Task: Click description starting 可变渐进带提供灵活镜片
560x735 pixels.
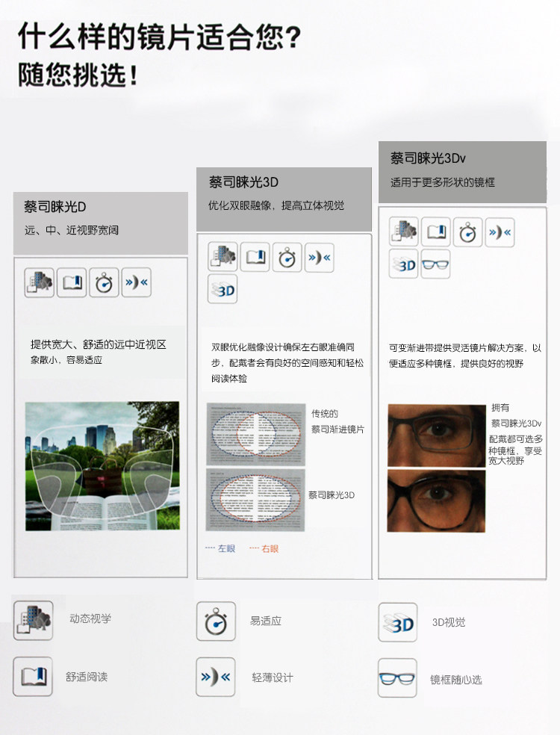Action: [x=465, y=356]
